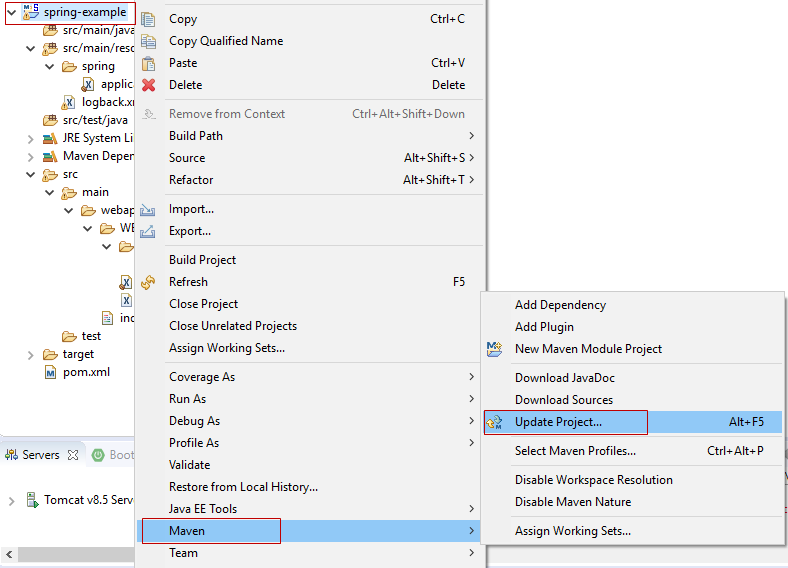
Task: Click the webapp folder icon
Action: tap(88, 210)
